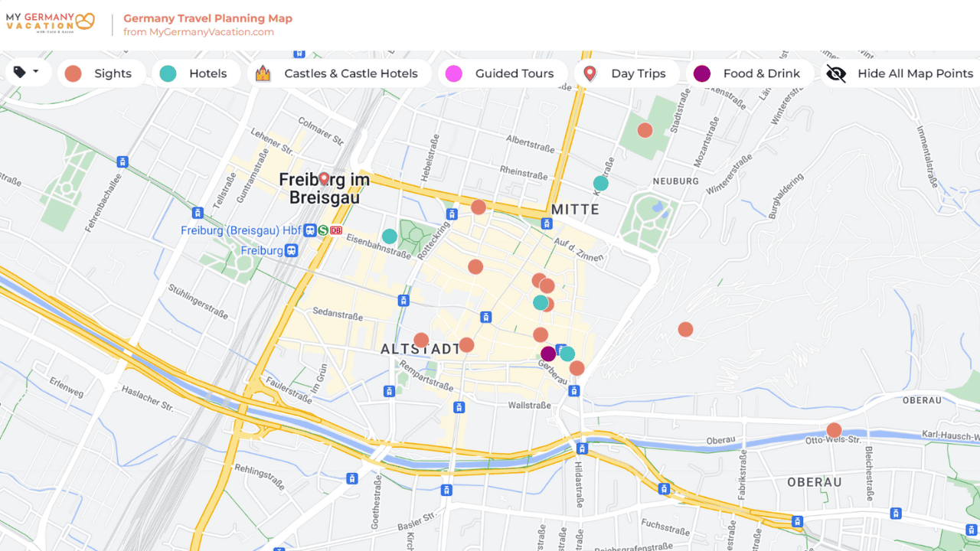980x551 pixels.
Task: Click Freiburg (Breisgau) Hbf train icon
Action: click(310, 230)
